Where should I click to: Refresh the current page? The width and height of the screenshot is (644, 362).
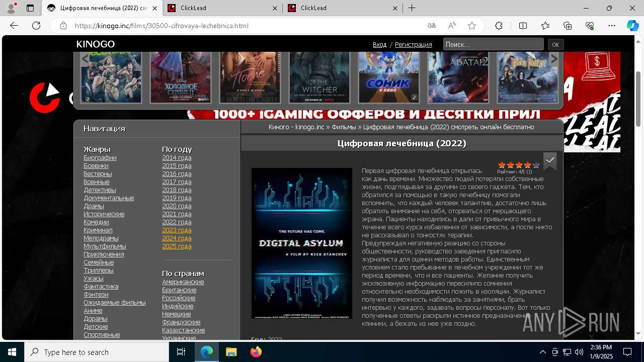point(36,26)
